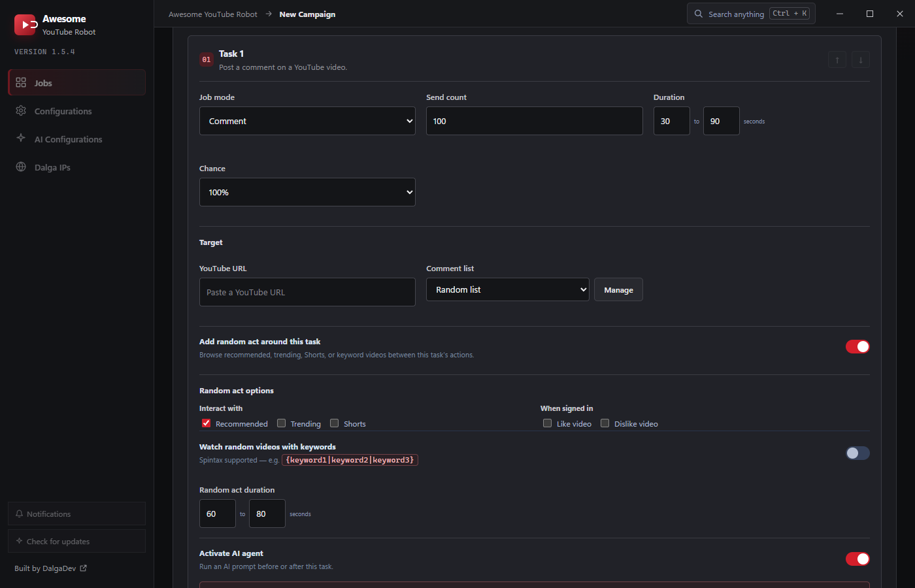Image resolution: width=915 pixels, height=588 pixels.
Task: Click the spintax example keyword1|keyword2|keyword3
Action: click(x=350, y=460)
